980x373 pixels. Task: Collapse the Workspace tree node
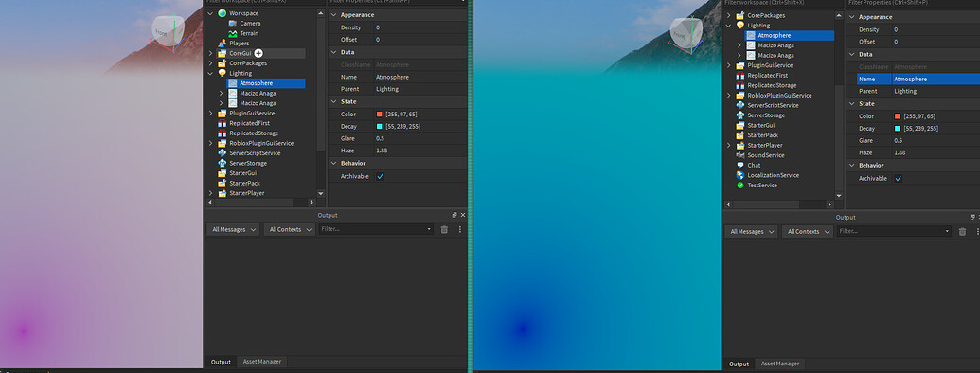point(210,13)
